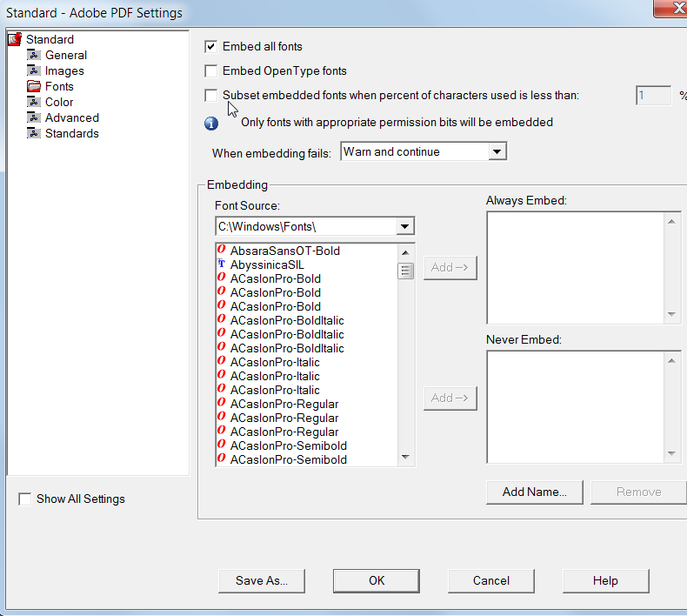Enable Subset embedded fonts checkbox
687x616 pixels.
[210, 95]
